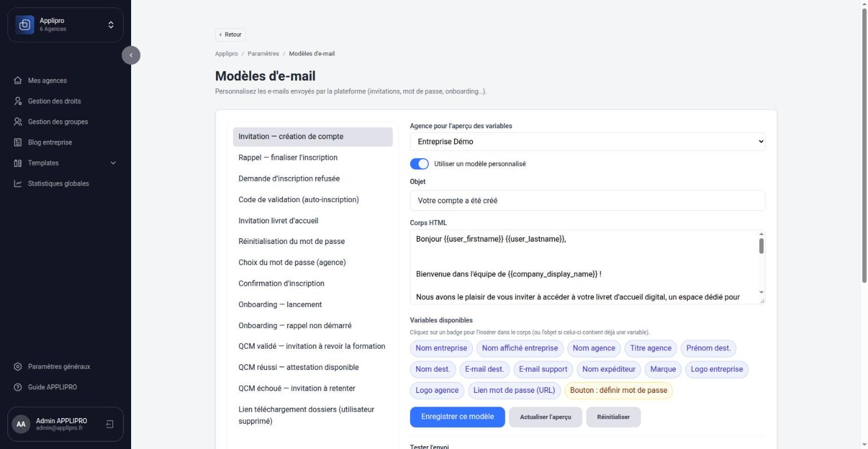Click the Applipro logo icon
The image size is (868, 449).
25,25
